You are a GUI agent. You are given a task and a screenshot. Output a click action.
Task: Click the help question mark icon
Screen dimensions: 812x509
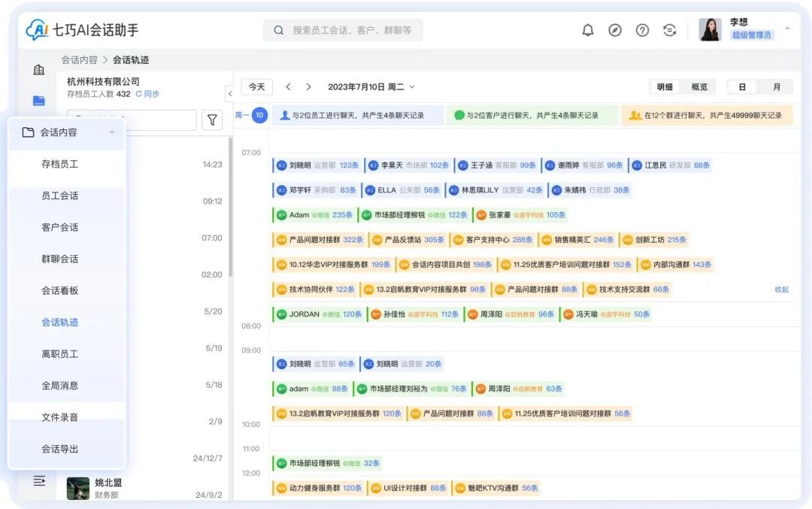pos(642,30)
